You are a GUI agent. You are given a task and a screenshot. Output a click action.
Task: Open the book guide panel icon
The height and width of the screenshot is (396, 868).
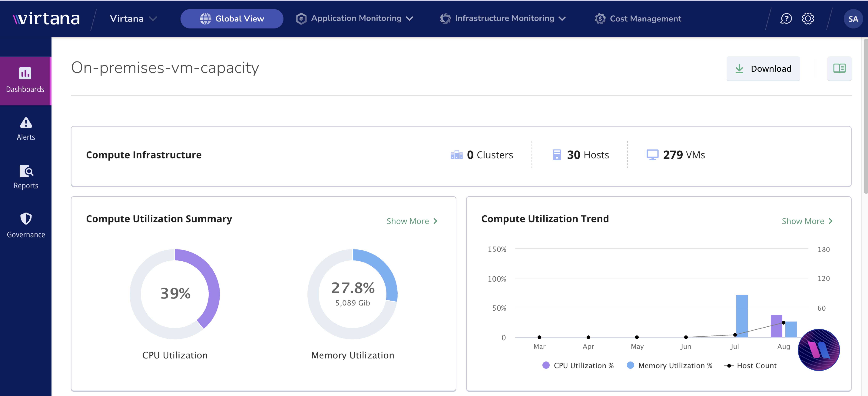coord(839,68)
